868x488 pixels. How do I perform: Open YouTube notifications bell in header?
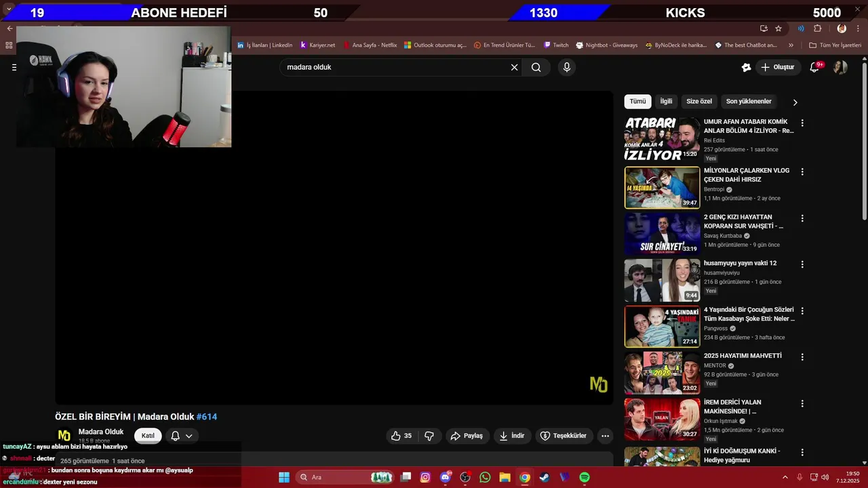click(x=815, y=67)
